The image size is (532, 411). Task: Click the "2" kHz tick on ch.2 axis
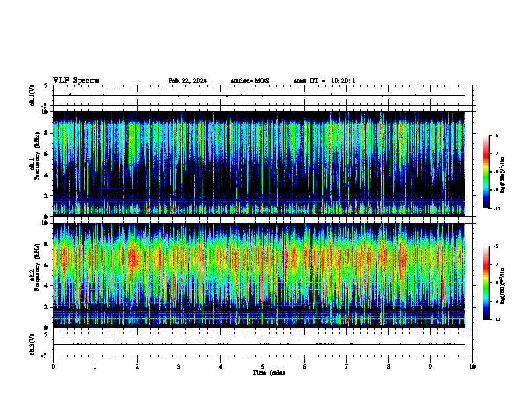47,307
